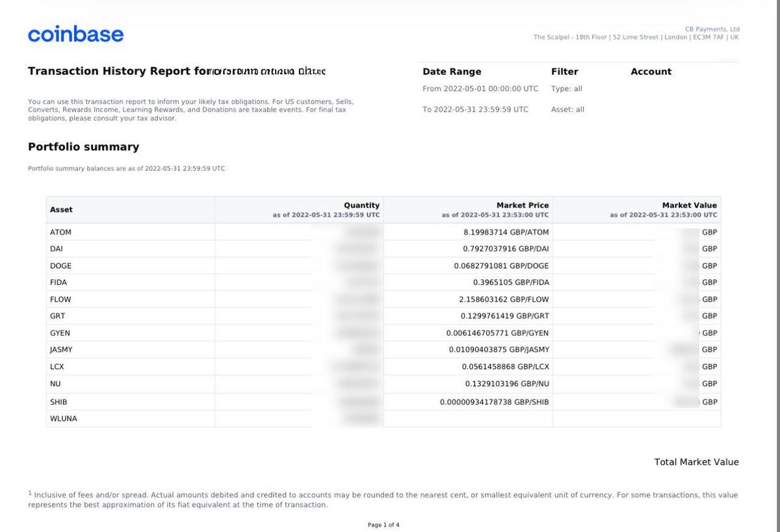780x532 pixels.
Task: Click the Coinbase logo
Action: tap(75, 34)
